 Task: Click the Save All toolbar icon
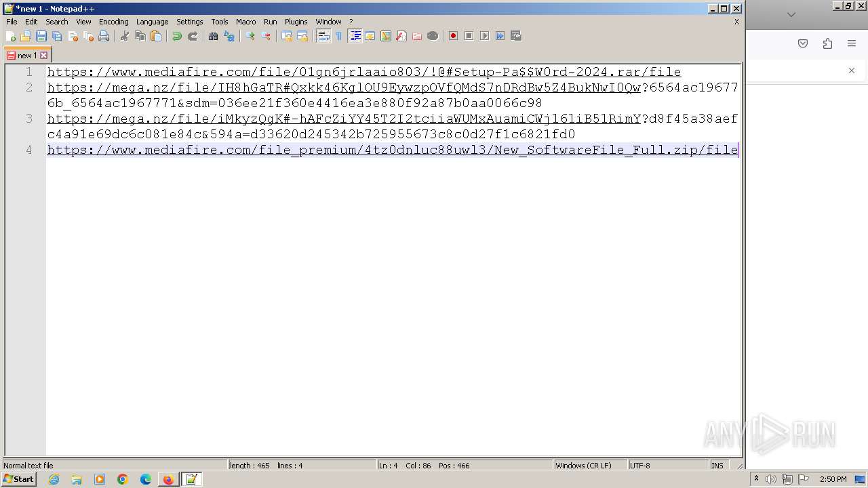[57, 36]
